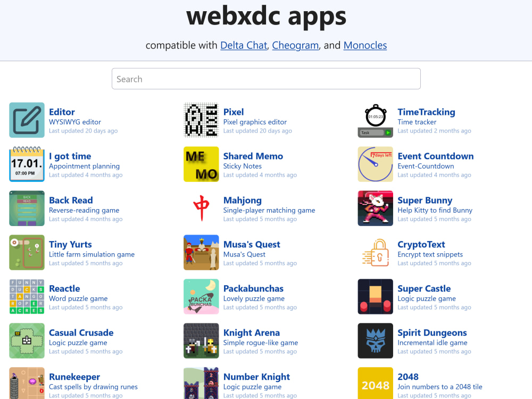Click 'Simple rogue-like game' description

261,342
